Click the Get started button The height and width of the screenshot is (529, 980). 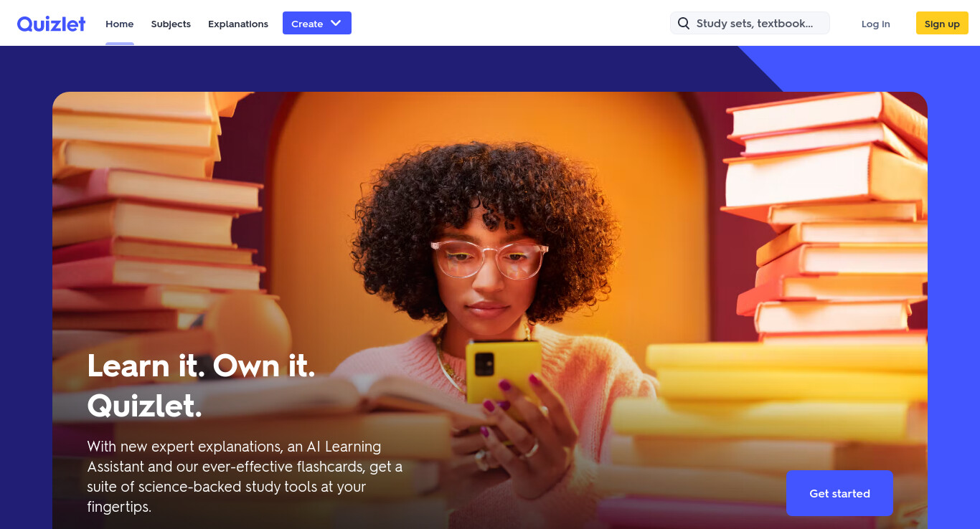tap(839, 493)
